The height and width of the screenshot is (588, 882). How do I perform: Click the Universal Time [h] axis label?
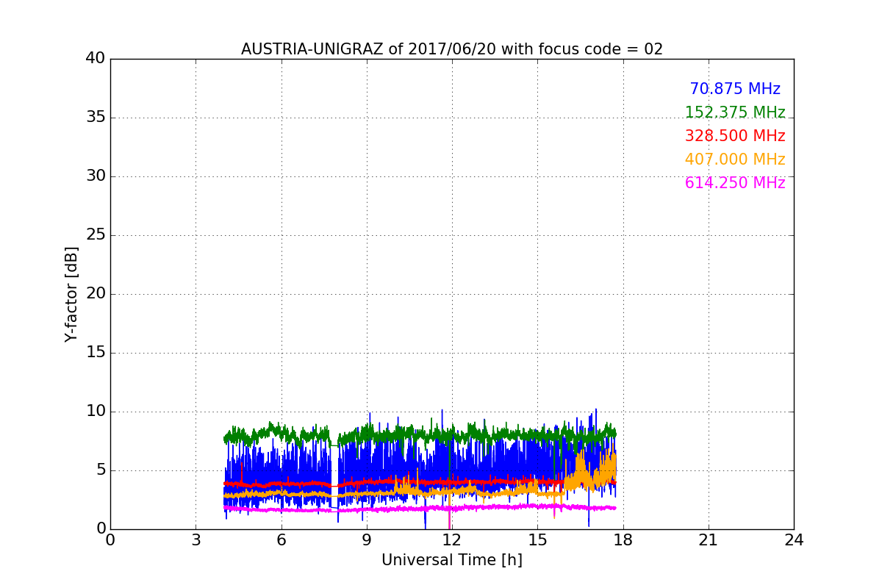coord(452,560)
